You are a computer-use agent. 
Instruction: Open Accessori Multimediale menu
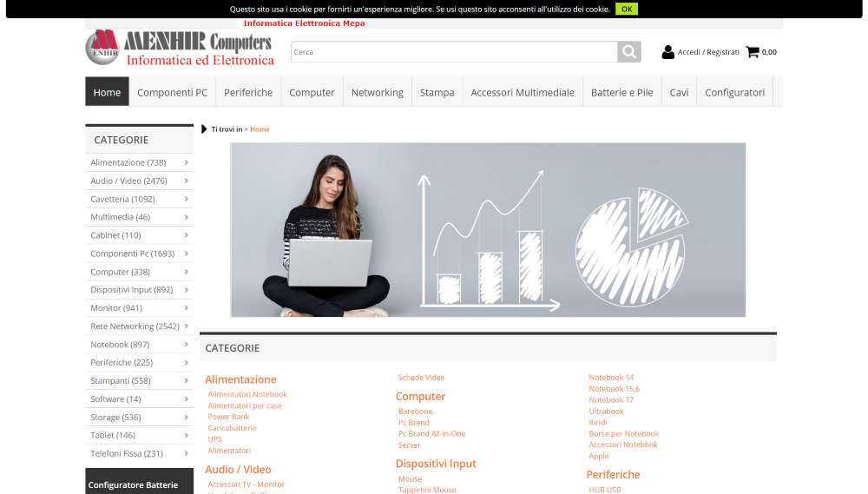pos(523,92)
